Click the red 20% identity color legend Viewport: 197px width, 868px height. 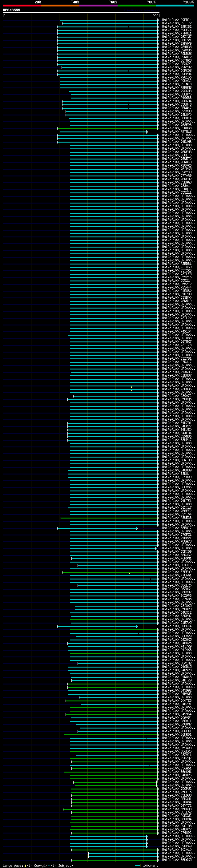point(22,6)
